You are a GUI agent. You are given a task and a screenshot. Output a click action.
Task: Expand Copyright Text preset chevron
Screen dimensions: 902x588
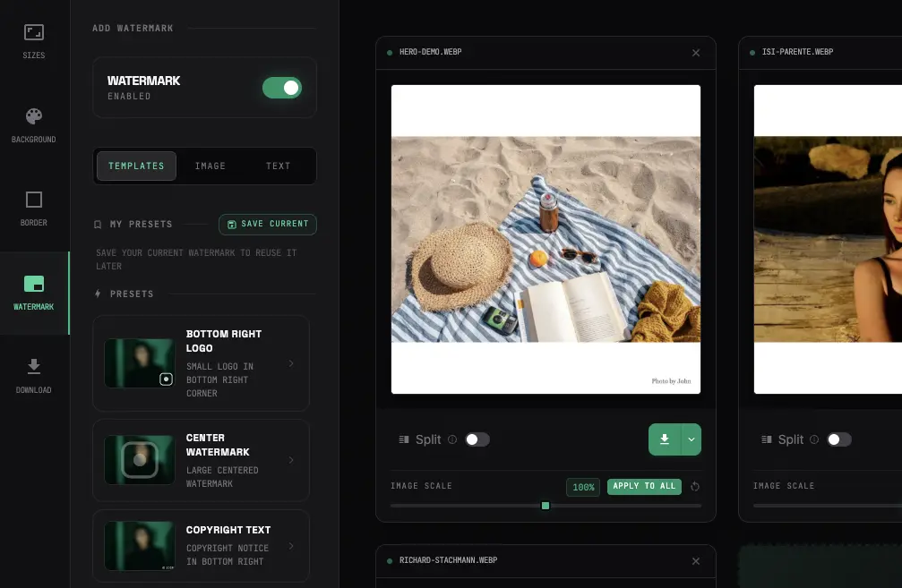(291, 546)
